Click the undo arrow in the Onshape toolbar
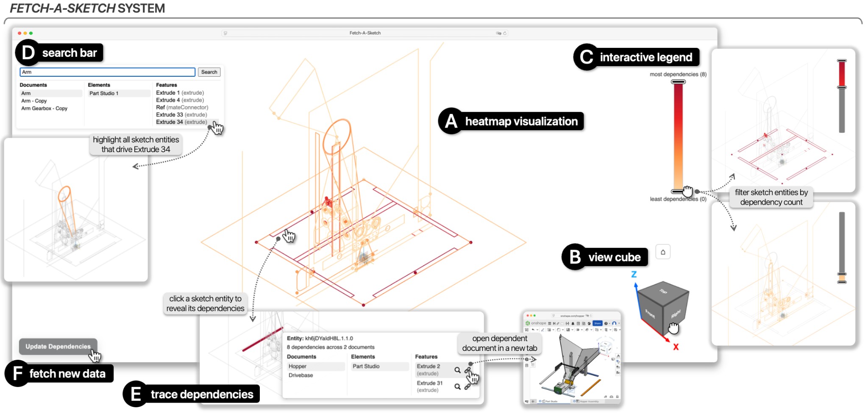This screenshot has width=868, height=417. coord(533,330)
